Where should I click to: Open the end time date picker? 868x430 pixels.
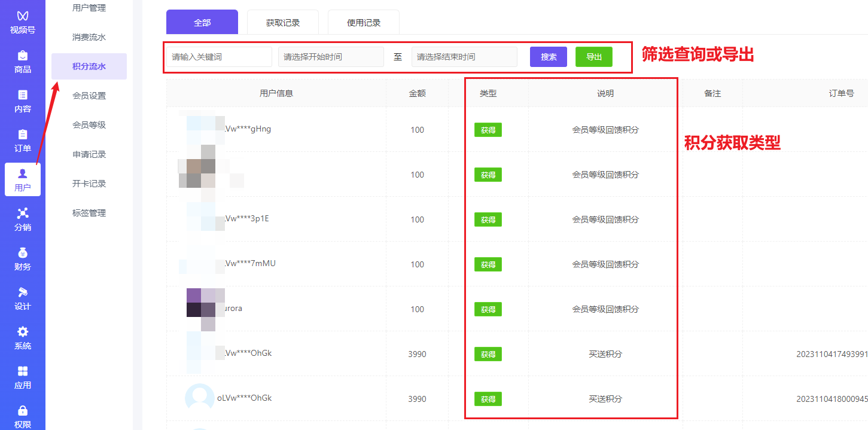(x=464, y=56)
